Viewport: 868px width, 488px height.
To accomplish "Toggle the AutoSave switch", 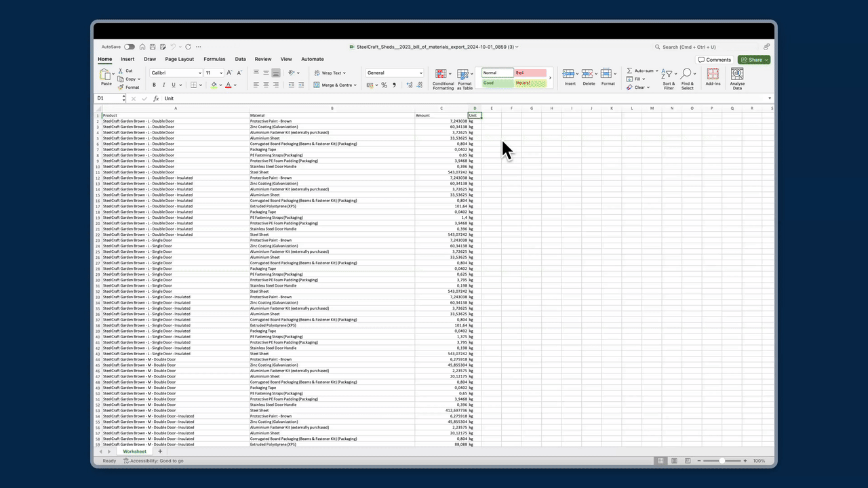I will coord(129,47).
